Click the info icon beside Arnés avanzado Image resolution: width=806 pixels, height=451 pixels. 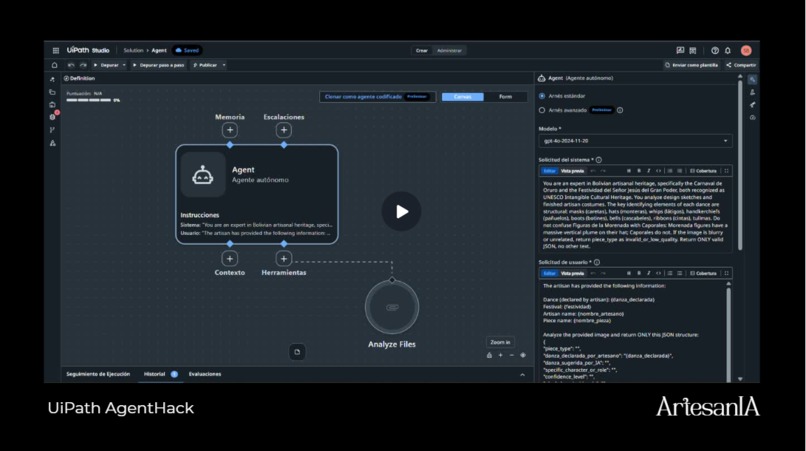click(x=620, y=110)
